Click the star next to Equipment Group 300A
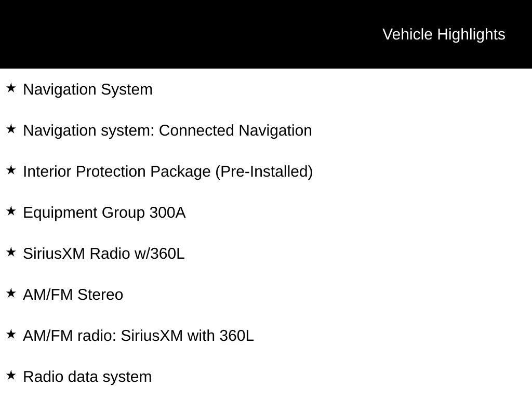This screenshot has width=532, height=399. tap(11, 211)
